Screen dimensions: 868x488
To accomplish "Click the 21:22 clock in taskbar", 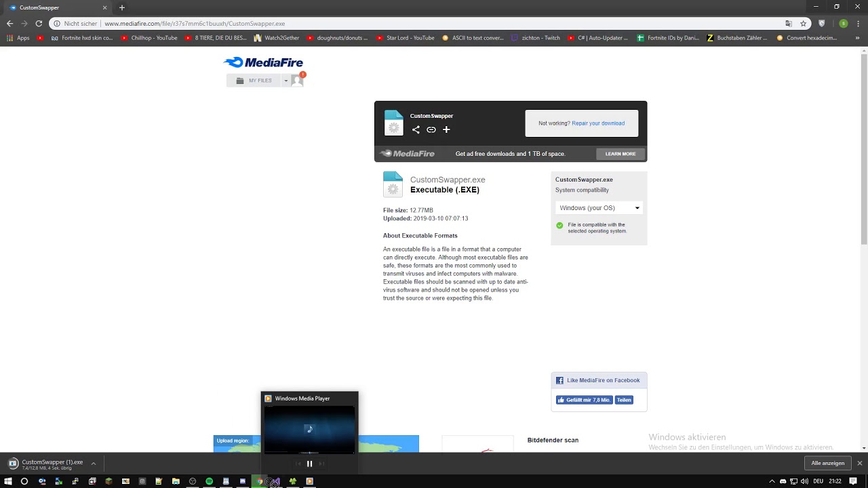I will (835, 481).
